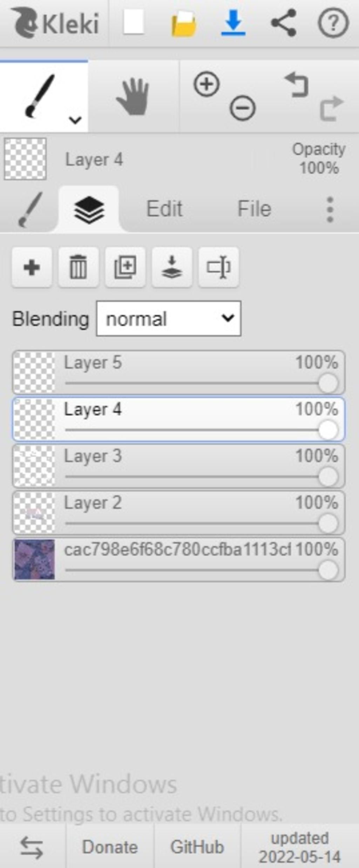
Task: Expand the brush tool chevron menu
Action: pos(75,120)
